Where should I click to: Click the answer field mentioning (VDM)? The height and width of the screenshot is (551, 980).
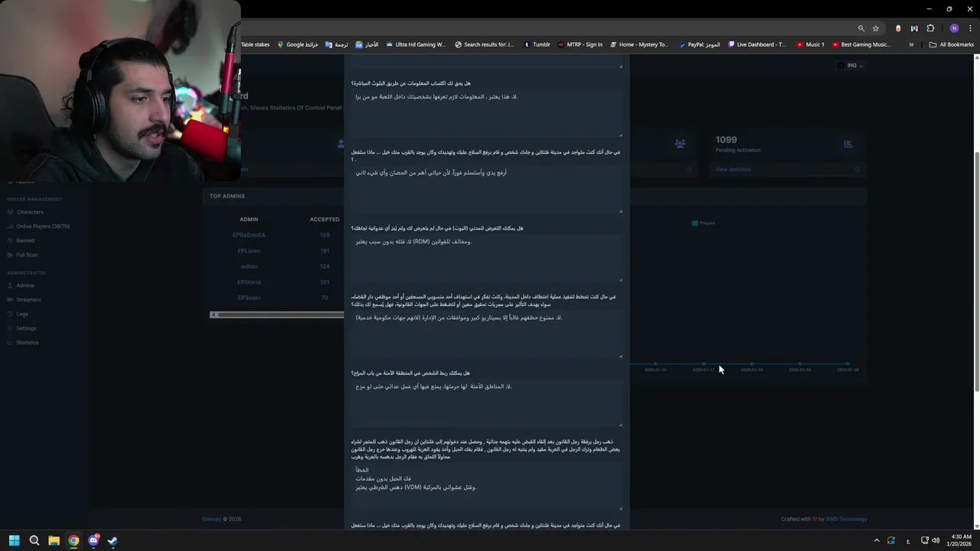pos(487,486)
